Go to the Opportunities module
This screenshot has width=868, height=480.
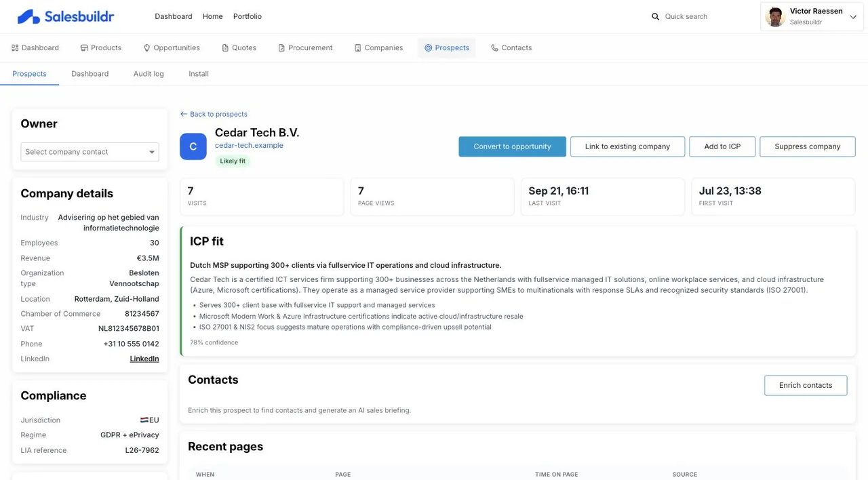click(172, 48)
